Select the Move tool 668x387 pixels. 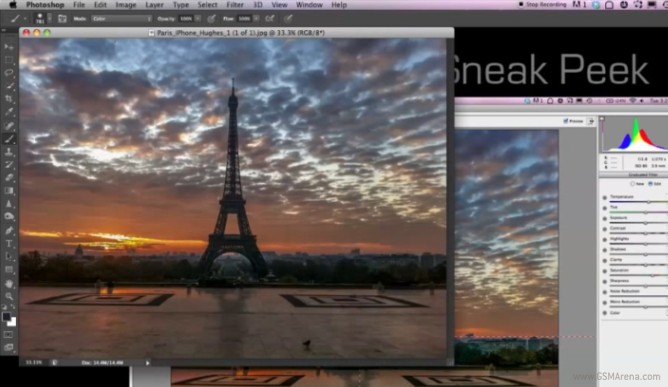point(9,47)
